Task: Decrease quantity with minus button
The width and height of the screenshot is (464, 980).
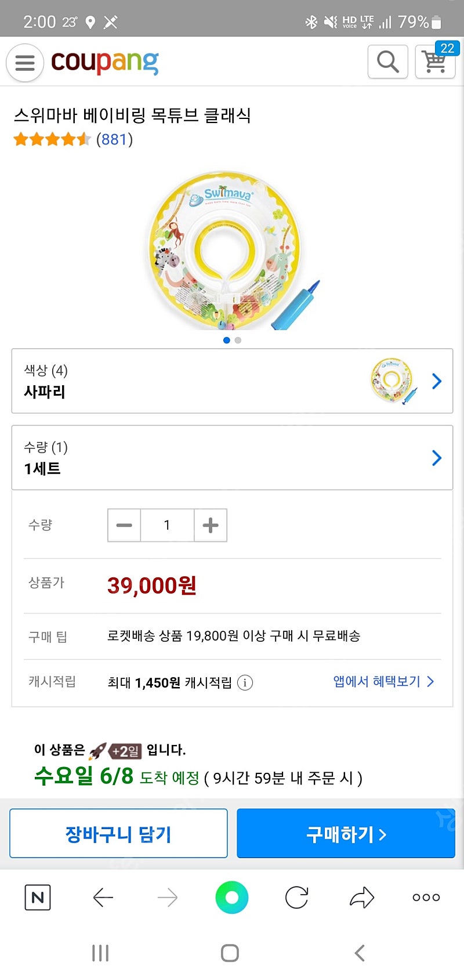Action: pyautogui.click(x=124, y=526)
